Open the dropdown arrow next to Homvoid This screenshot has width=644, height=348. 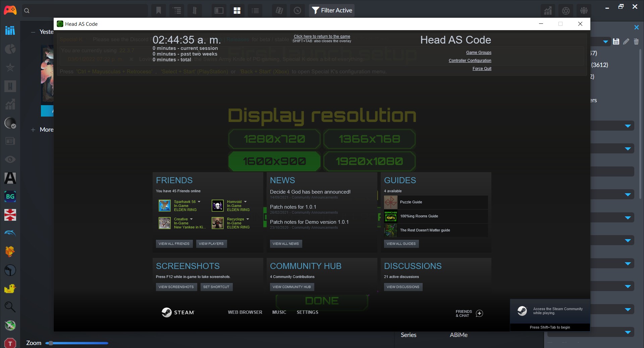[245, 202]
